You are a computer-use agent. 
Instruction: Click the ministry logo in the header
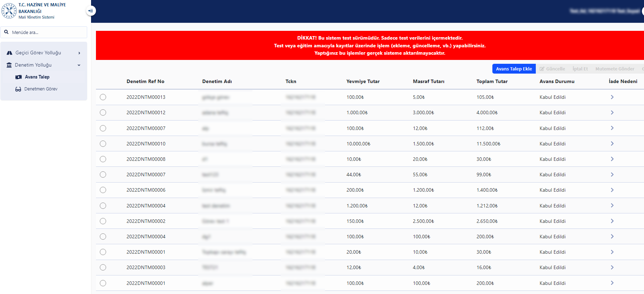click(x=9, y=11)
